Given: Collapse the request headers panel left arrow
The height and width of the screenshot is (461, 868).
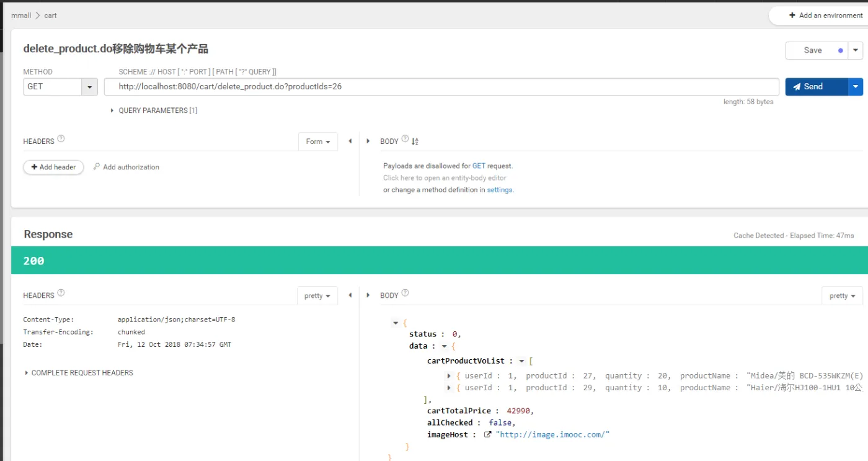Looking at the screenshot, I should 350,141.
